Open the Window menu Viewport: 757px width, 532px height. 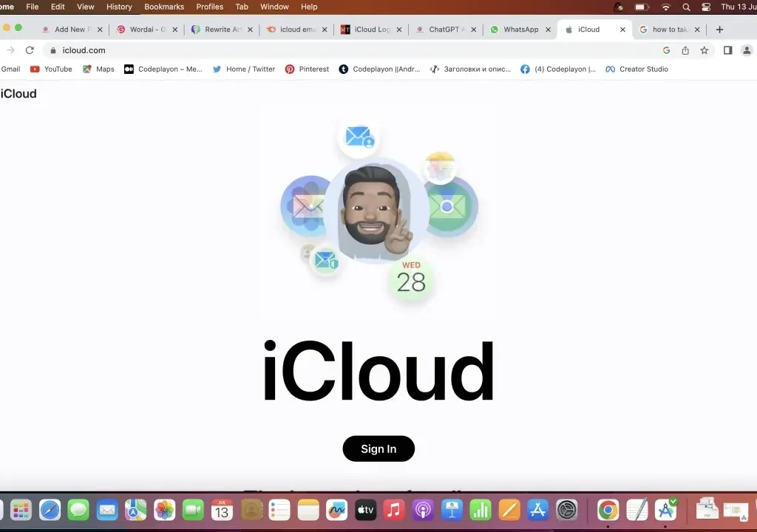click(274, 7)
